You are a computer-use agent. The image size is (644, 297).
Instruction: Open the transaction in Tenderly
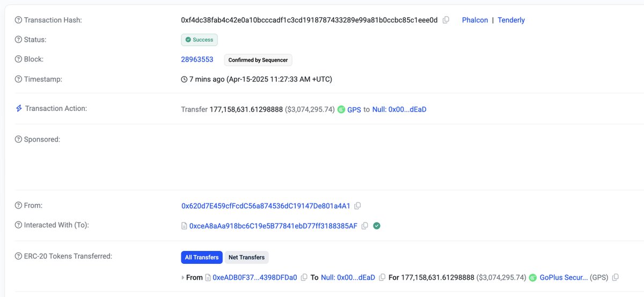point(511,20)
